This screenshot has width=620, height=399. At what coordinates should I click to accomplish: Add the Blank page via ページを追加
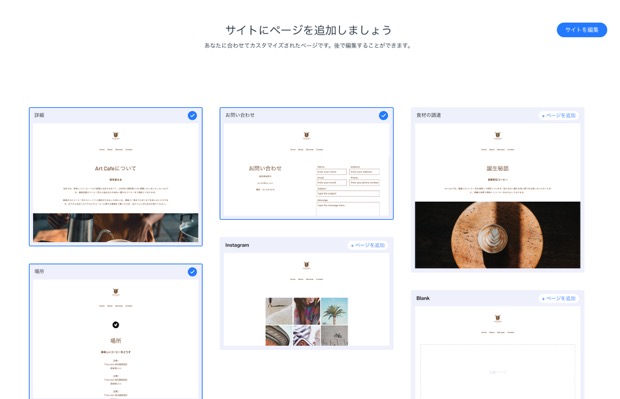[x=558, y=299]
